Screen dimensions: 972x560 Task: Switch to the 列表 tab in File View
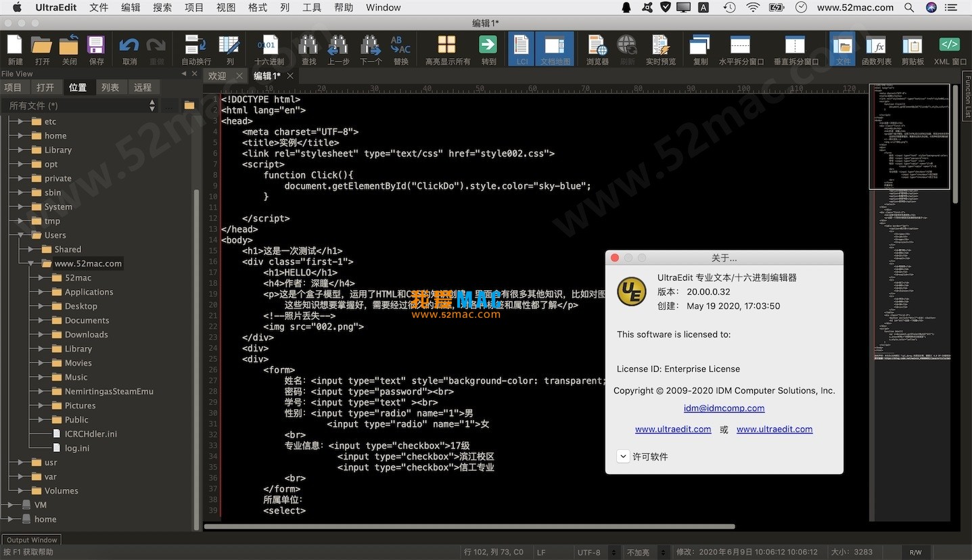coord(110,87)
